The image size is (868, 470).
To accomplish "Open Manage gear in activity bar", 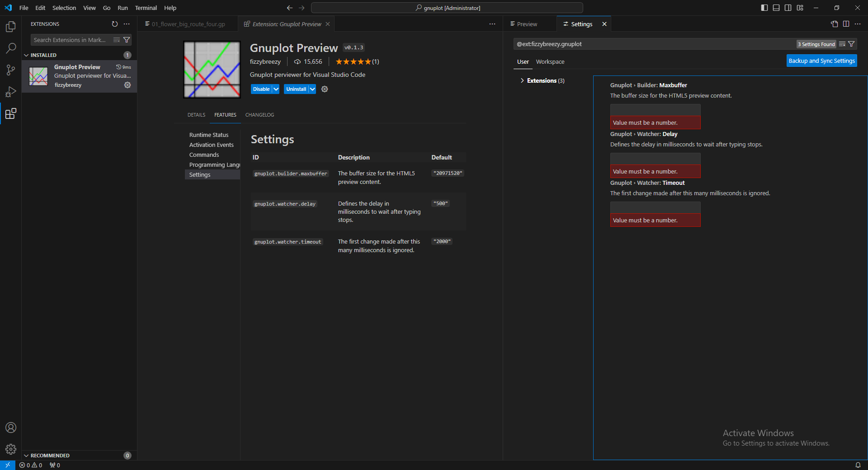I will (11, 449).
